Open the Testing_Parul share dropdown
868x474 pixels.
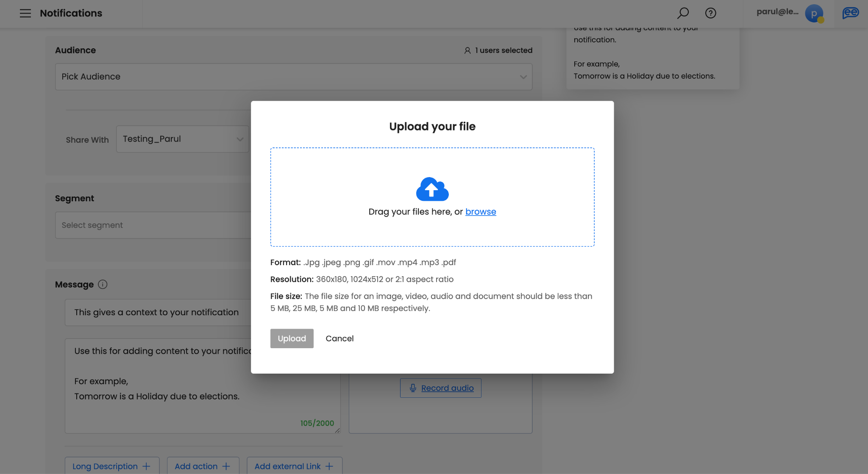[x=182, y=139]
